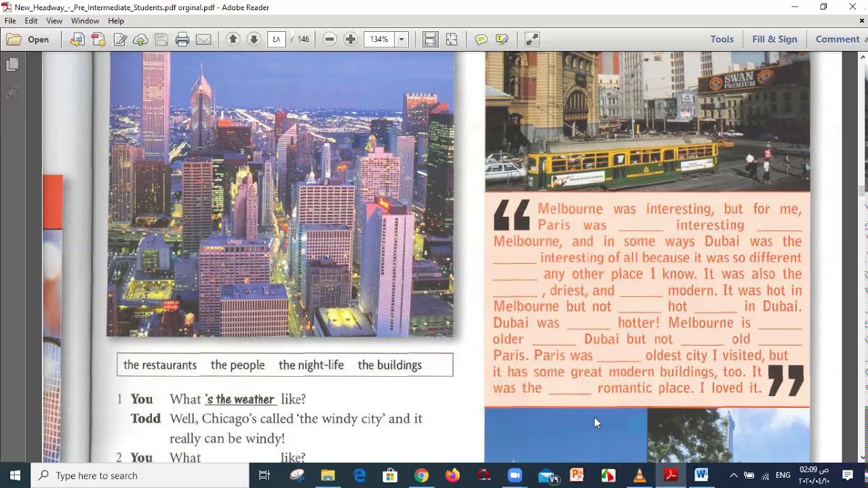The image size is (868, 488).
Task: Open Zoom app from the taskbar
Action: point(515,475)
